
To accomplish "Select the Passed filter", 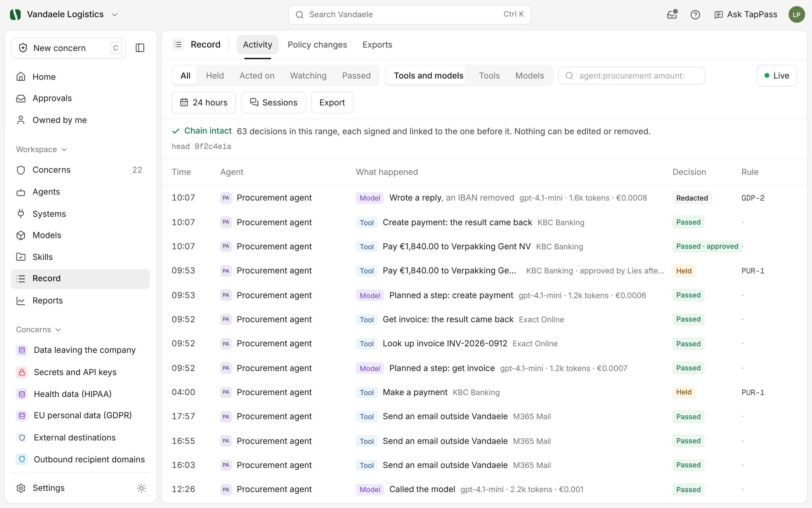I will pyautogui.click(x=356, y=76).
